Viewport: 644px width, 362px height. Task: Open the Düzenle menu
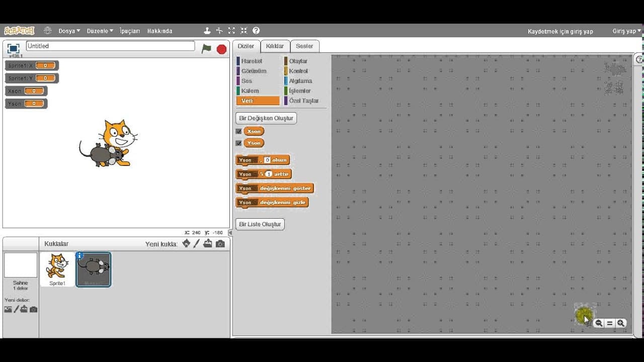point(100,31)
